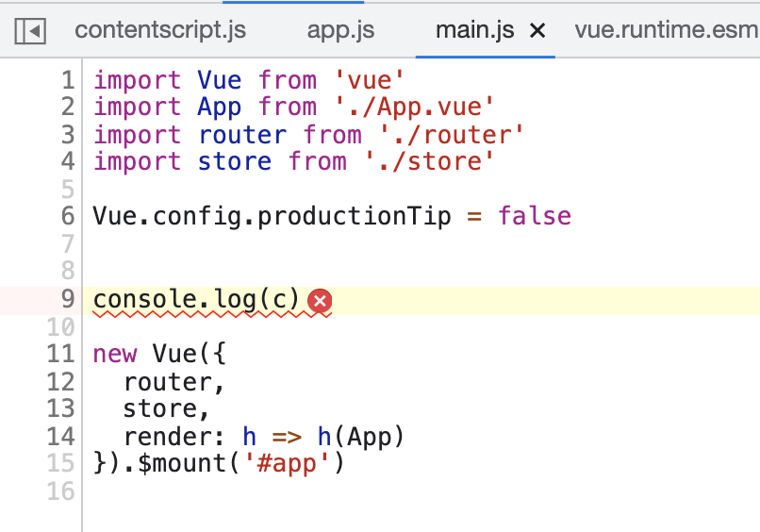Toggle the file navigator sidebar icon
This screenshot has width=760, height=532.
tap(30, 31)
